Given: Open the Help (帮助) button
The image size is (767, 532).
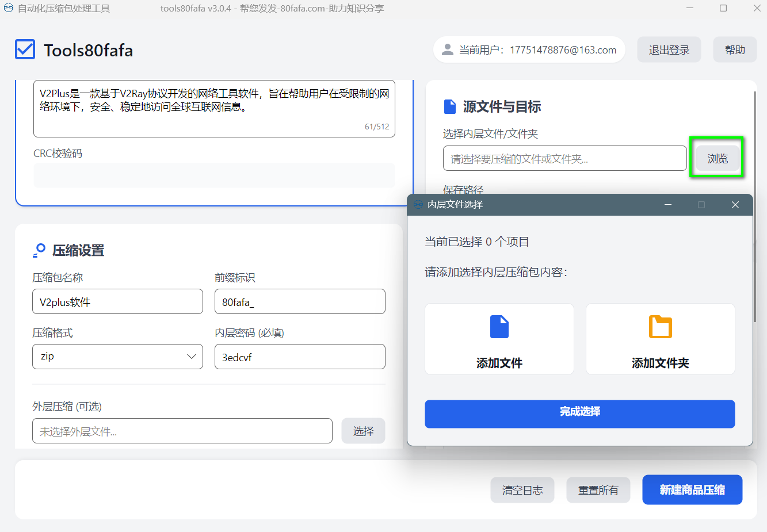Looking at the screenshot, I should pyautogui.click(x=734, y=50).
